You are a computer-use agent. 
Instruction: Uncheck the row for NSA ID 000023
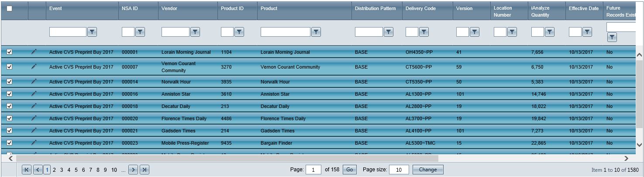[x=10, y=143]
